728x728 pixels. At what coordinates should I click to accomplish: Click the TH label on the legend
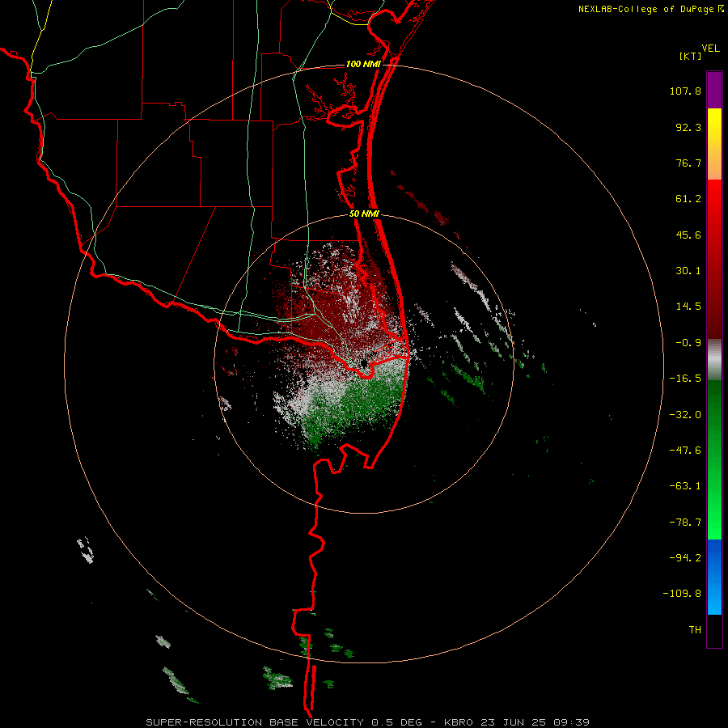(x=695, y=629)
